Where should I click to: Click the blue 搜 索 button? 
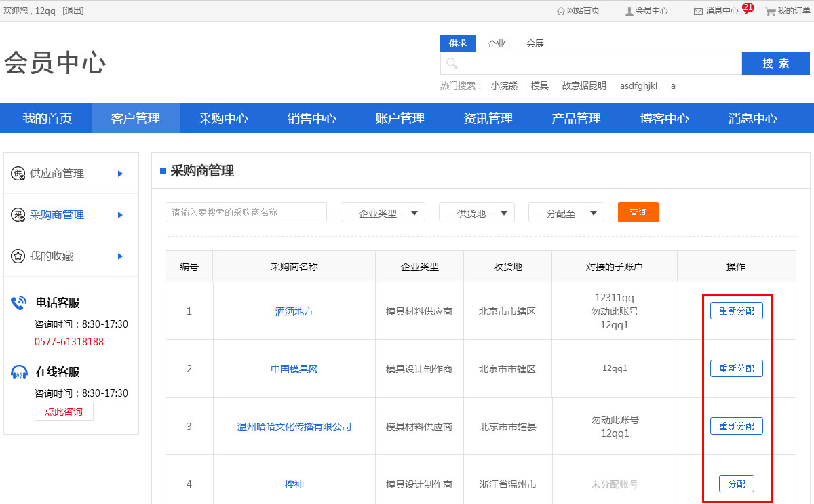[776, 63]
